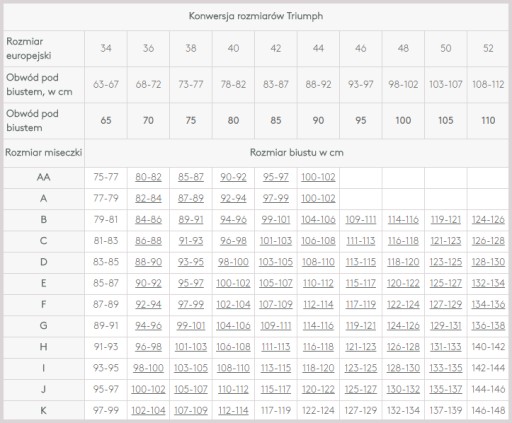Screen dimensions: 512x423
Task: Click the 75-77 cell in row AA
Action: (x=106, y=177)
